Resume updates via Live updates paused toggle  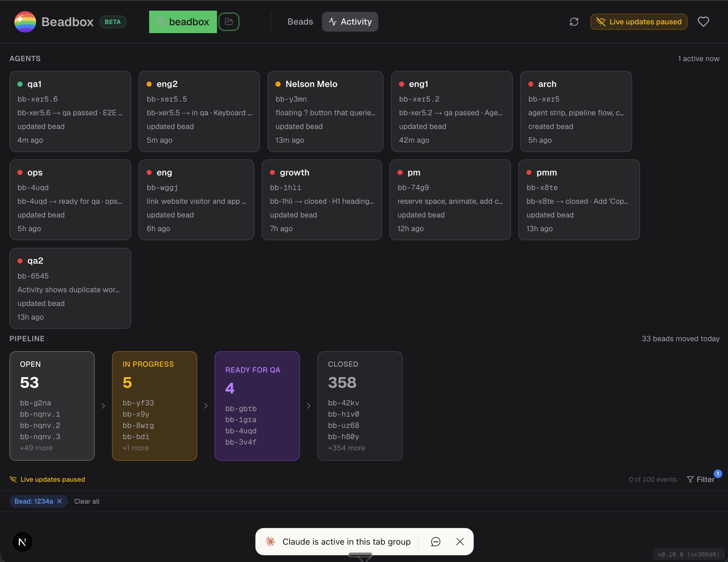638,22
